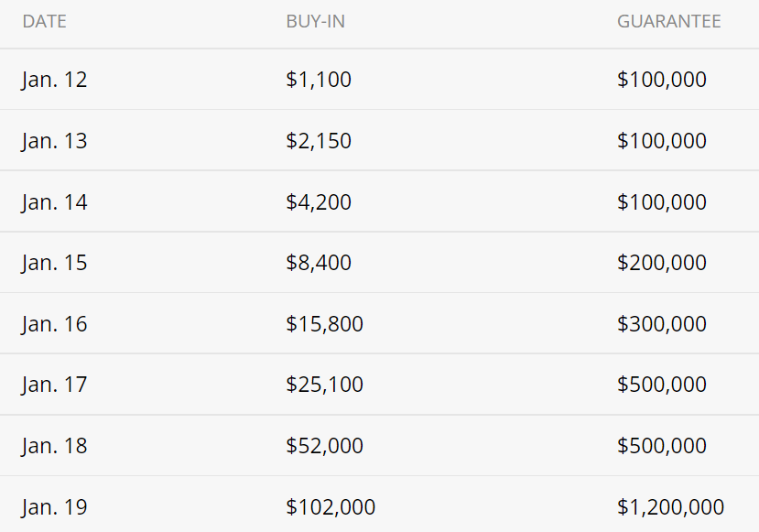Select the Jan. 14 row date
The width and height of the screenshot is (759, 532).
54,201
